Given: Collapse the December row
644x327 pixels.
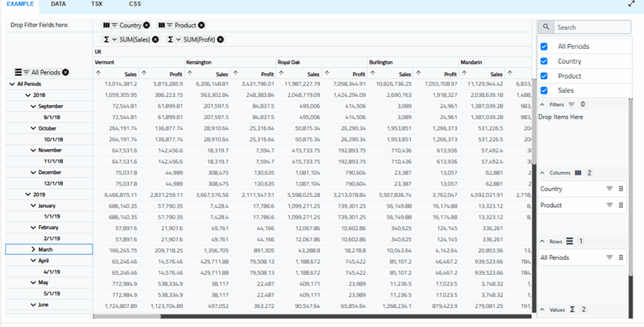Looking at the screenshot, I should pos(33,173).
